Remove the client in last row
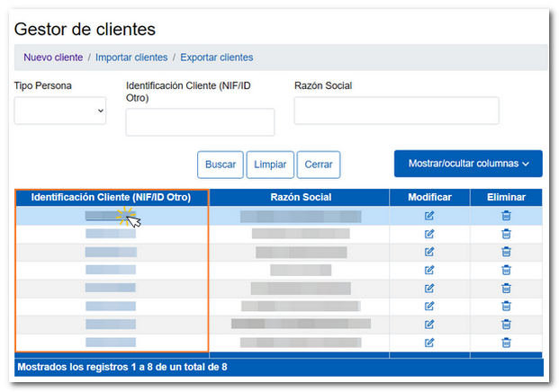Image resolution: width=559 pixels, height=392 pixels. 506,343
